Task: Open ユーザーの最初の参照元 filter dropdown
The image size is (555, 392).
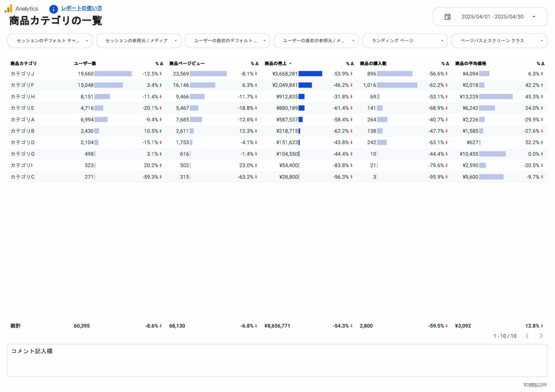Action: tap(316, 41)
